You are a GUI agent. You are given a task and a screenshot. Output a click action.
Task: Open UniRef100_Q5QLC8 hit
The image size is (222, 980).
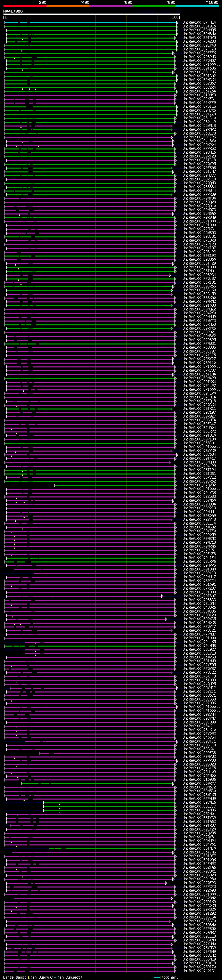199,133
